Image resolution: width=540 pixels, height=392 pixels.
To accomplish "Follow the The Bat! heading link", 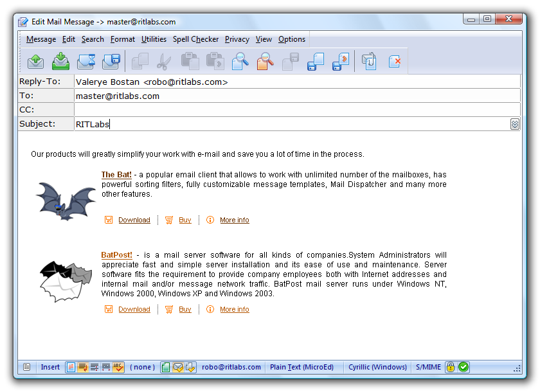I will tap(116, 175).
